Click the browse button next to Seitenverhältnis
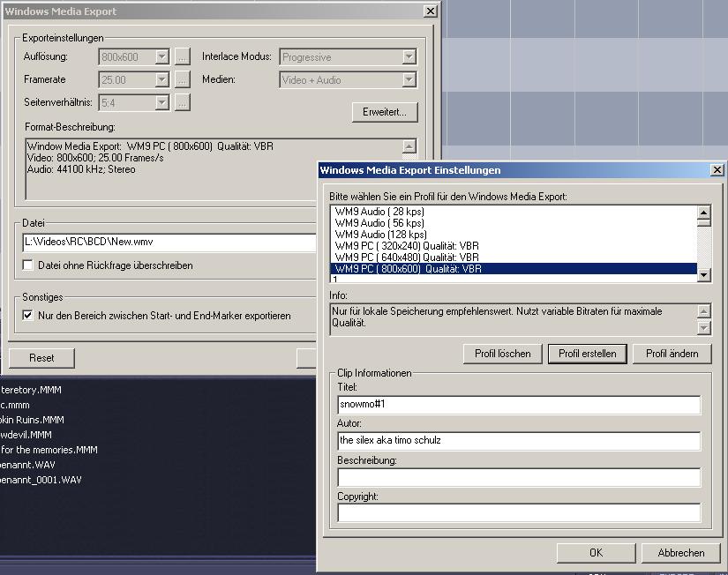The image size is (728, 575). tap(183, 102)
